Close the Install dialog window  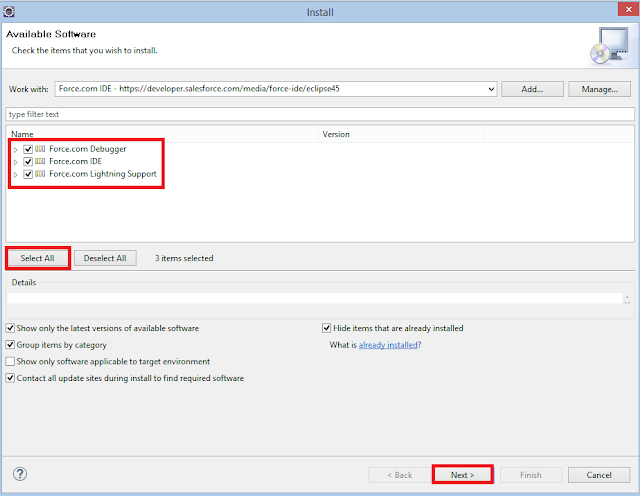tap(628, 9)
